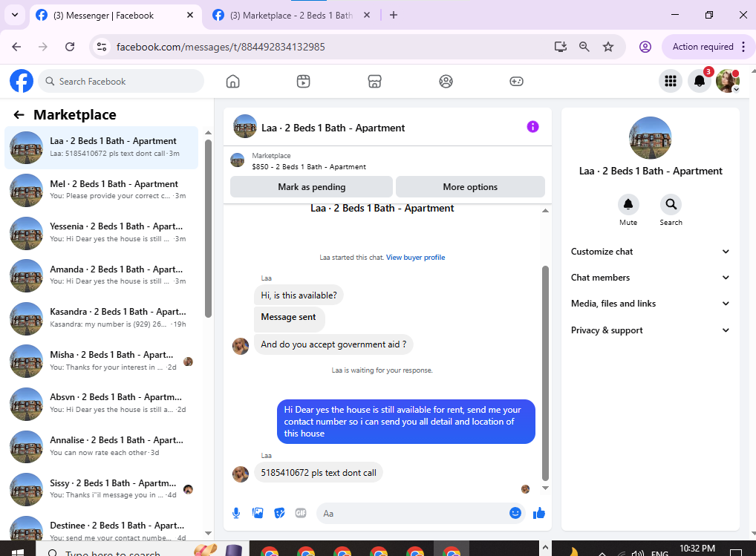Expand Media, files and links section

(650, 304)
